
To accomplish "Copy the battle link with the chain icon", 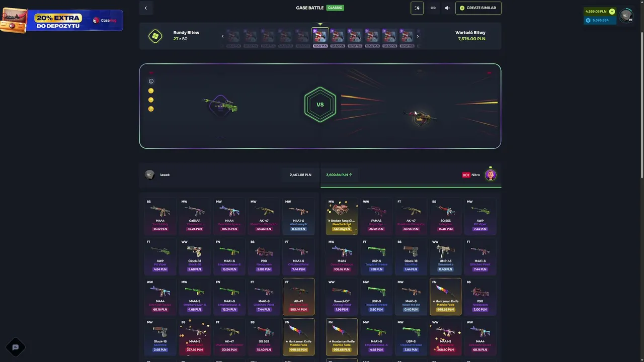I will [433, 8].
